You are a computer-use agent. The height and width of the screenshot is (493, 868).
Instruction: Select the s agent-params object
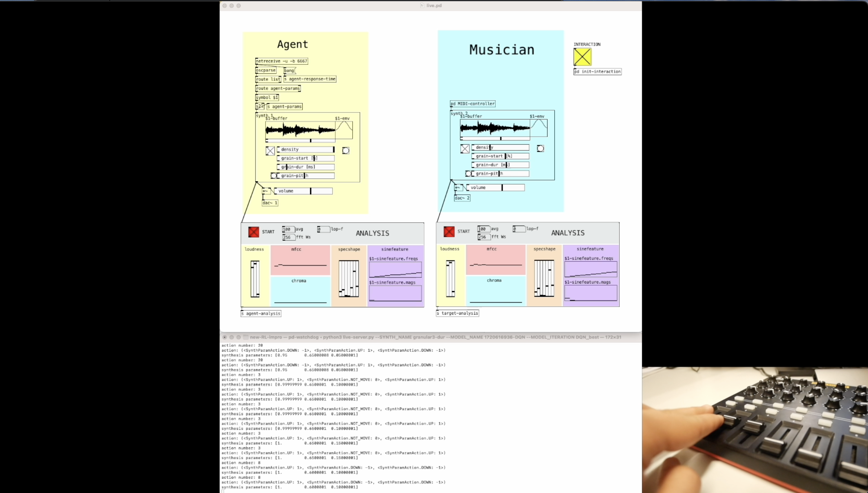point(285,107)
